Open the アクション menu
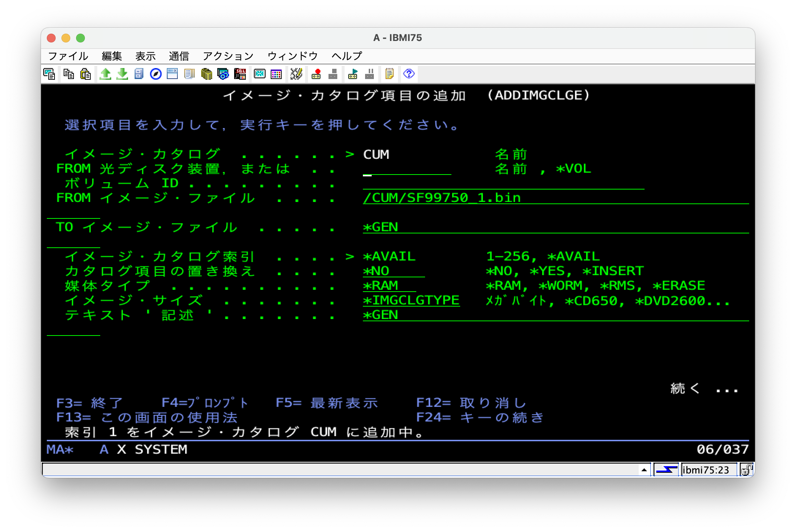This screenshot has height=532, width=796. [228, 56]
